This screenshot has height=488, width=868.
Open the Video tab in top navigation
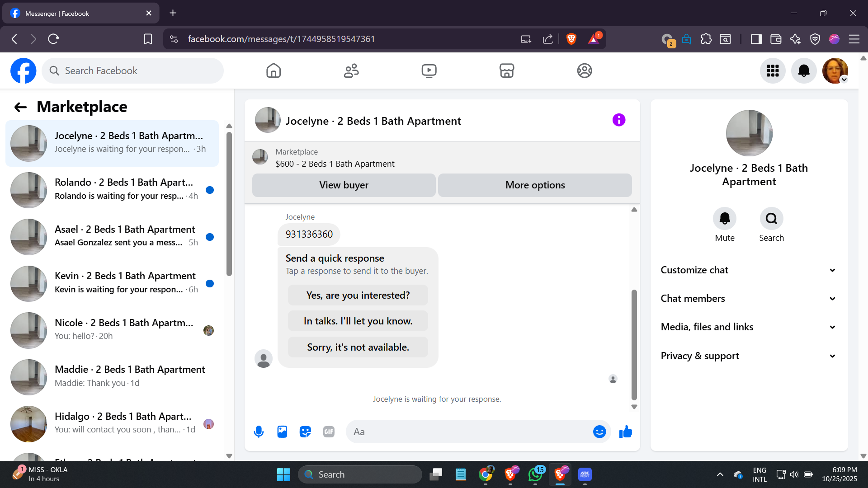click(x=429, y=70)
